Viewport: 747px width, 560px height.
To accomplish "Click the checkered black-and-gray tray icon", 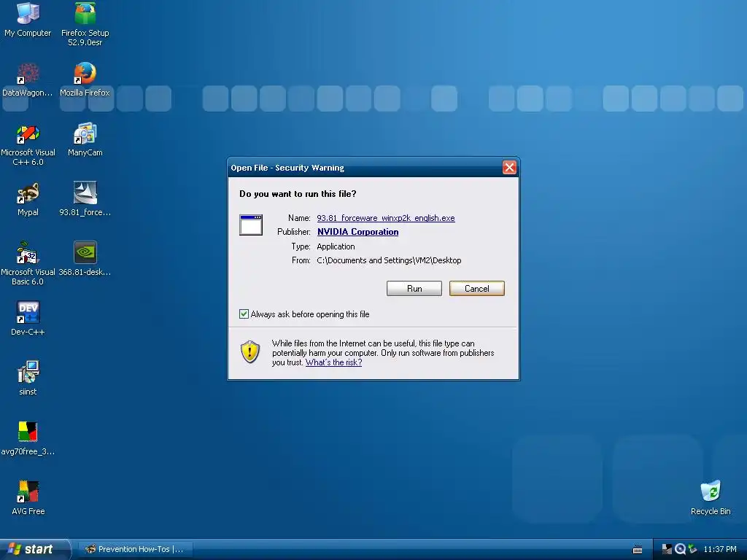I will click(x=667, y=549).
